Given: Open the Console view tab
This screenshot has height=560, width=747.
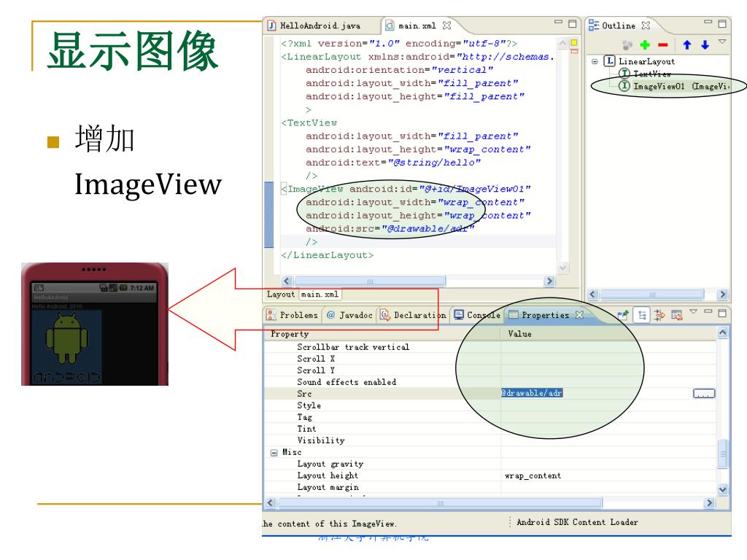Looking at the screenshot, I should [477, 315].
